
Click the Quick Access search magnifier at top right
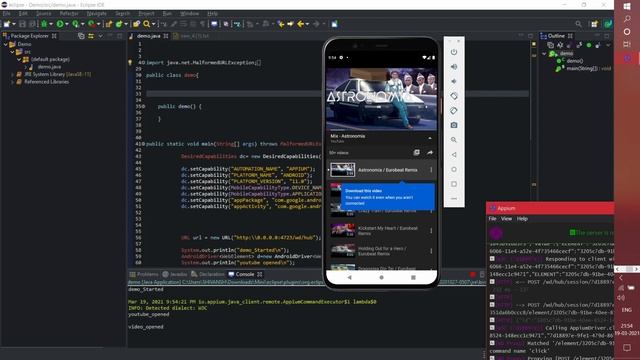(x=578, y=24)
